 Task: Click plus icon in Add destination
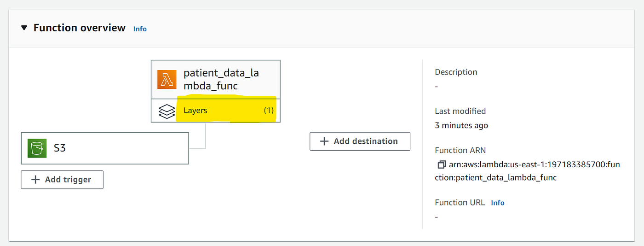click(x=324, y=141)
